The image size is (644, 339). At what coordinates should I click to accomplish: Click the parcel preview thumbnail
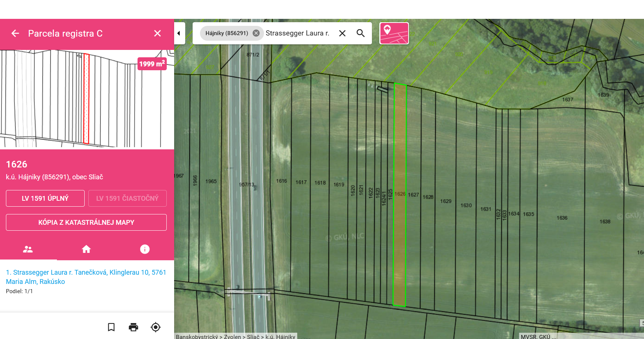87,100
